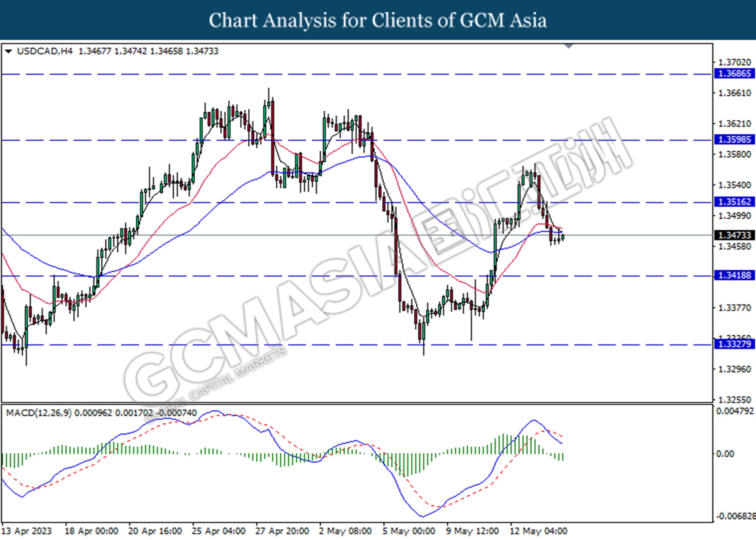The image size is (756, 540).
Task: Click the MACD scale value 0.004792
Action: click(735, 411)
